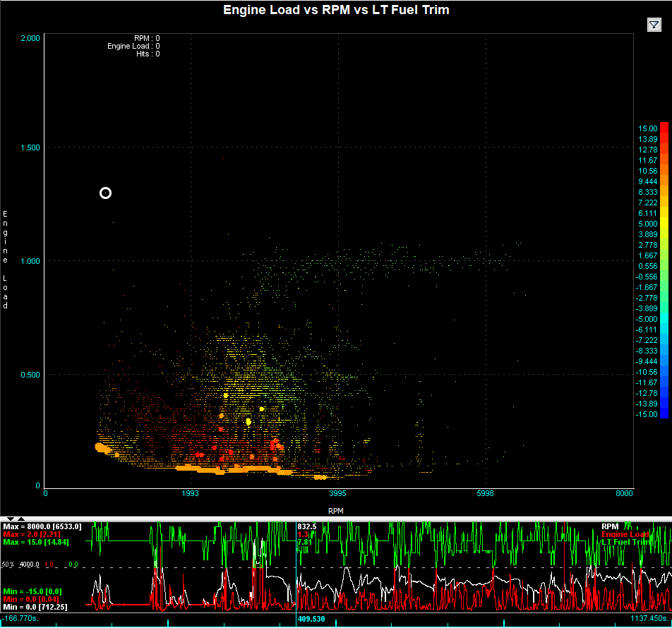This screenshot has width=672, height=628.
Task: Click the 1.500 y-axis tick value
Action: pyautogui.click(x=30, y=147)
